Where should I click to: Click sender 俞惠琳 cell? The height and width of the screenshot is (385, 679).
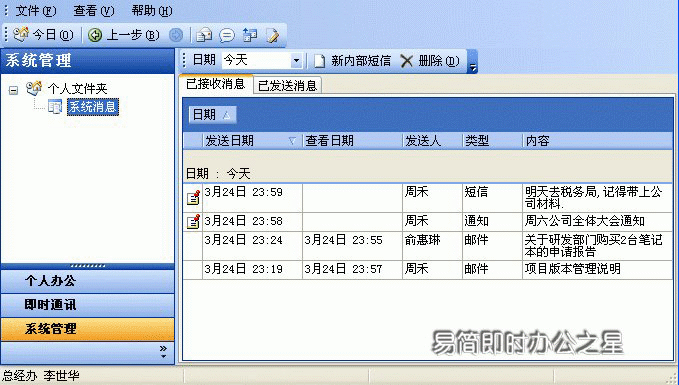[x=432, y=246]
